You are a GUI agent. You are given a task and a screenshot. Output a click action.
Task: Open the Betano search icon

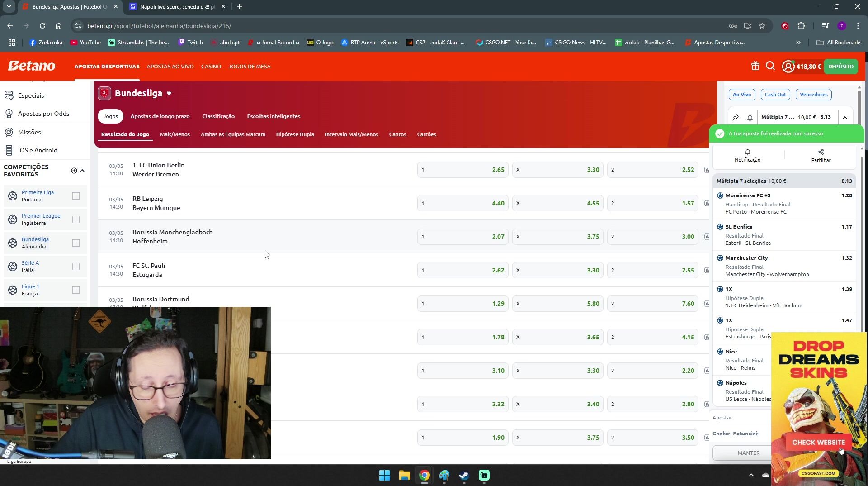coord(770,66)
